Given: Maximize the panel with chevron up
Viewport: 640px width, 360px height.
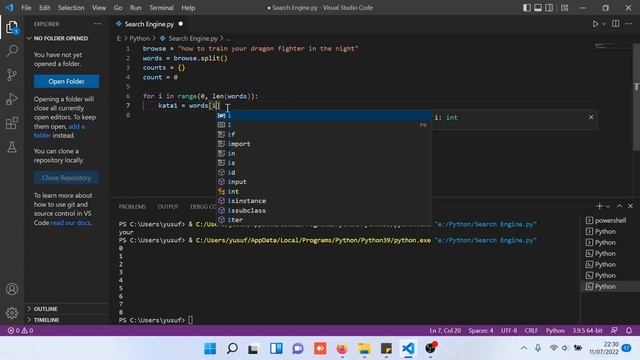Looking at the screenshot, I should [x=619, y=206].
